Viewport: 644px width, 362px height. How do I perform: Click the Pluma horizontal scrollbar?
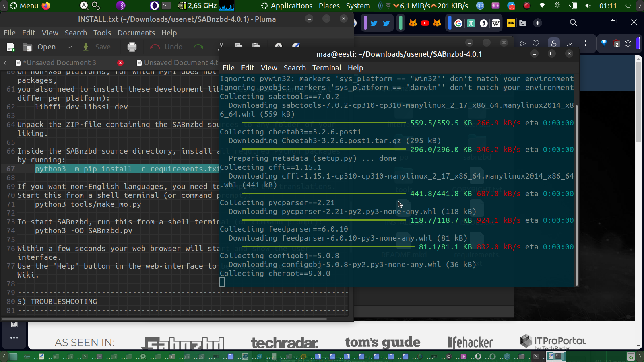[165, 319]
